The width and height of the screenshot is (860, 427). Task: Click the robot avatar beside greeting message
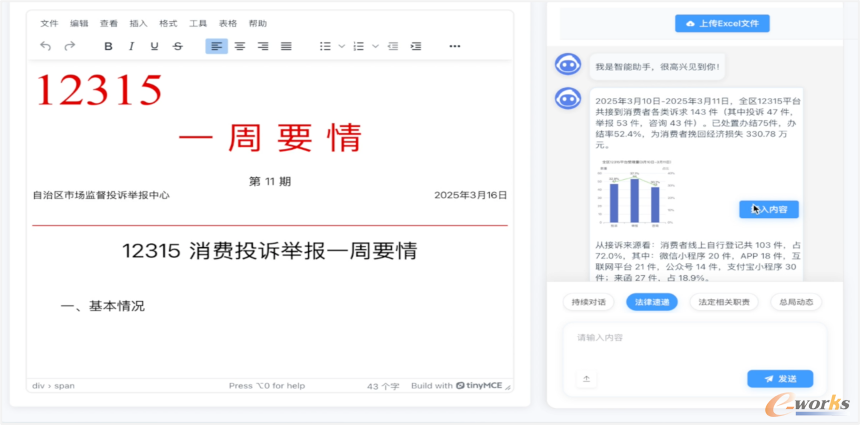click(568, 65)
